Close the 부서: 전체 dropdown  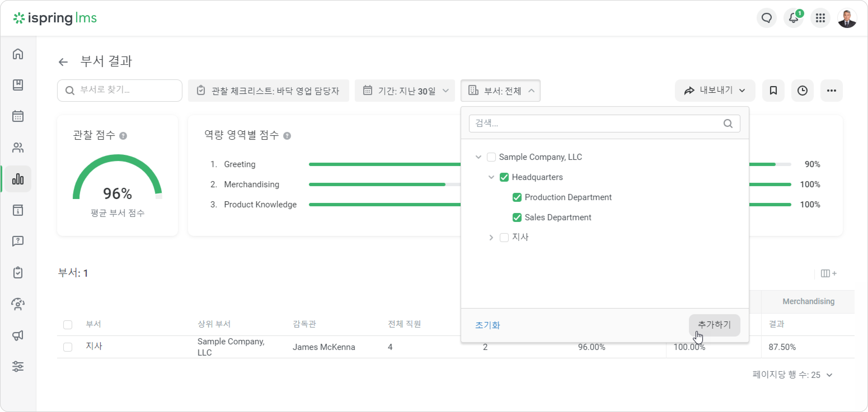point(500,91)
